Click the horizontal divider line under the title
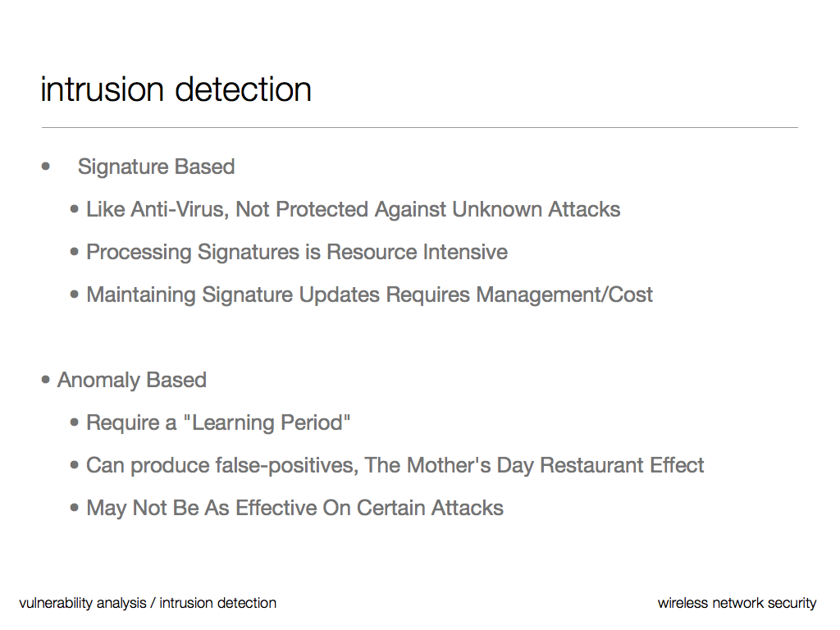The width and height of the screenshot is (840, 630). 419,128
